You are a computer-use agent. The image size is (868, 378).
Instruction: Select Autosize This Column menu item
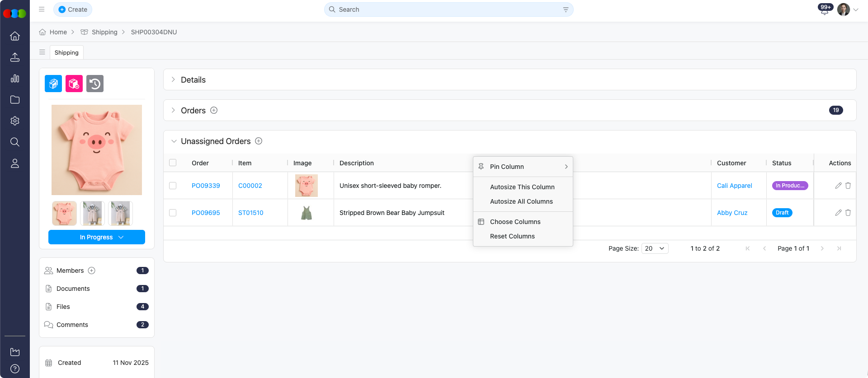click(522, 187)
